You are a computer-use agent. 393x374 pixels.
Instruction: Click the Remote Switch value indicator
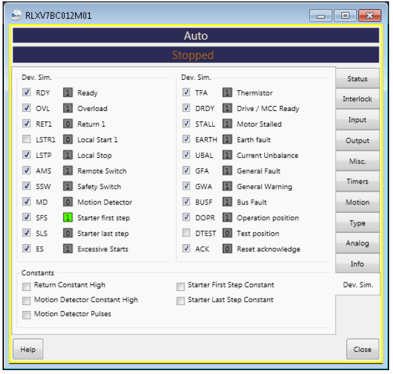click(x=68, y=171)
